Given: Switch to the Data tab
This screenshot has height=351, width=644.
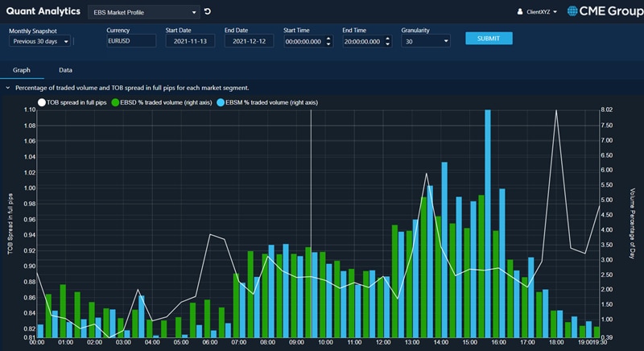Looking at the screenshot, I should (65, 70).
